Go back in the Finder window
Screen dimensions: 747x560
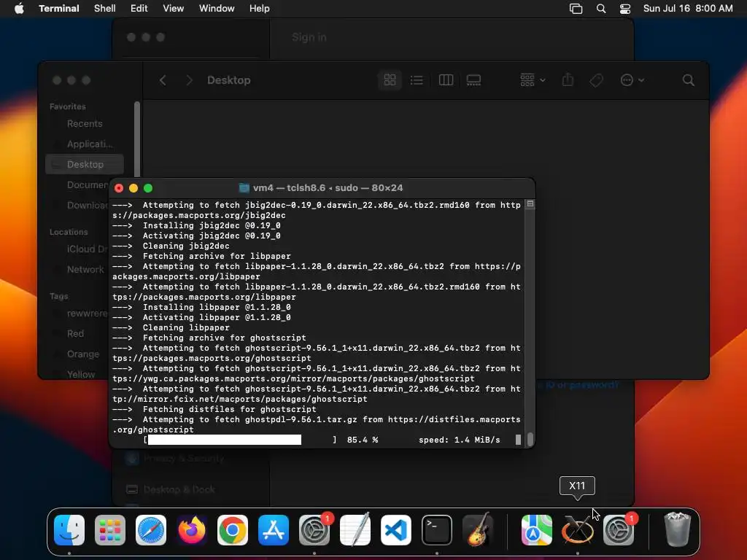pos(163,80)
